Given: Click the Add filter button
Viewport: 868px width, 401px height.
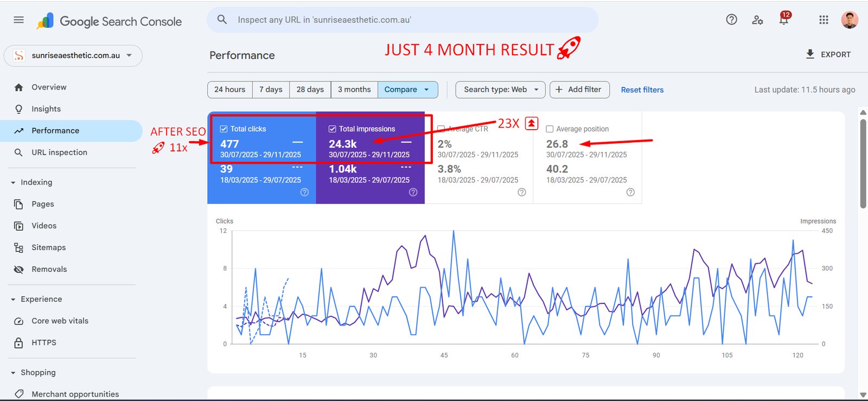Looking at the screenshot, I should [579, 90].
